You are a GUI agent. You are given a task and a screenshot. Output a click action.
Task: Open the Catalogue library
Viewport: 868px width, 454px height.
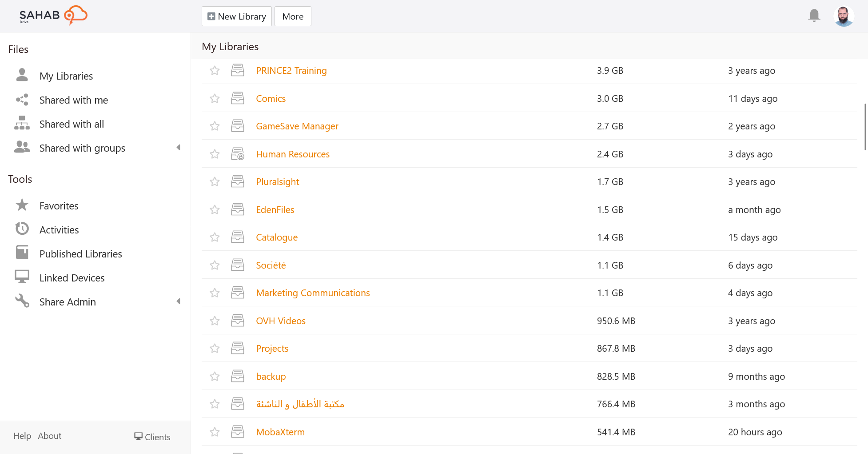click(x=277, y=237)
